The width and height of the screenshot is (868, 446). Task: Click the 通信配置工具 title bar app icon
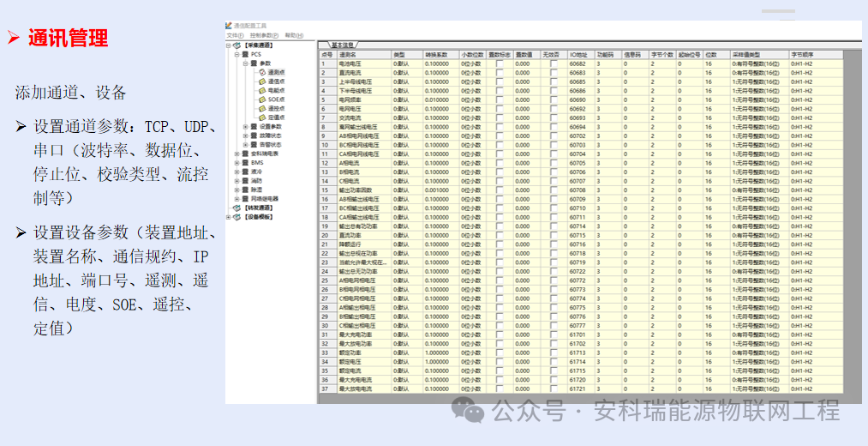point(229,26)
